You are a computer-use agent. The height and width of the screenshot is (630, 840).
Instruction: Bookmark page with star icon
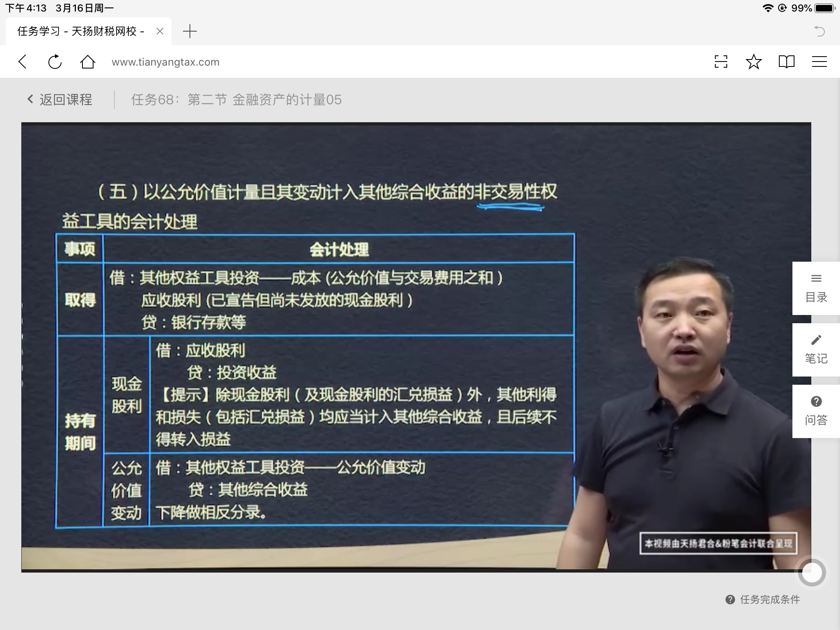[753, 62]
